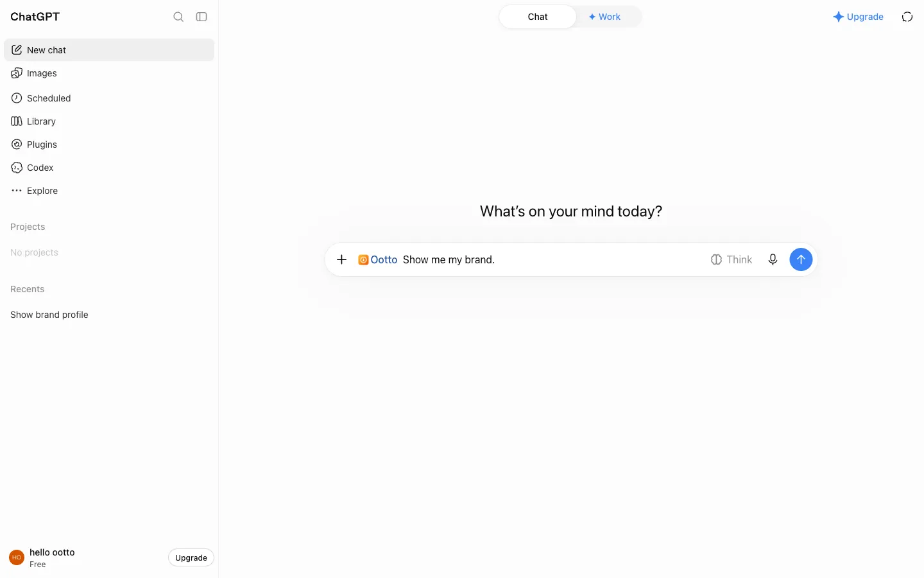Click the "What's on your mind today?" heading
Viewport: 924px width, 578px height.
[571, 211]
